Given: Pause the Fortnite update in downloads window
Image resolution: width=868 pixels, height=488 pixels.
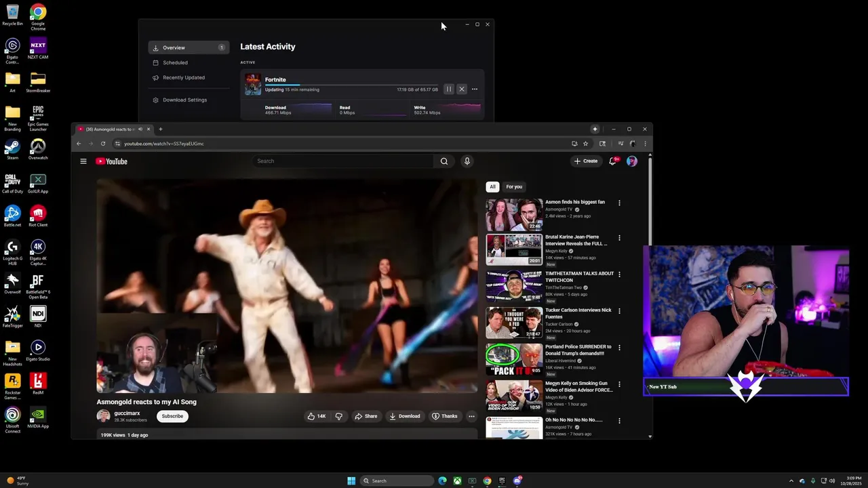Looking at the screenshot, I should 449,89.
